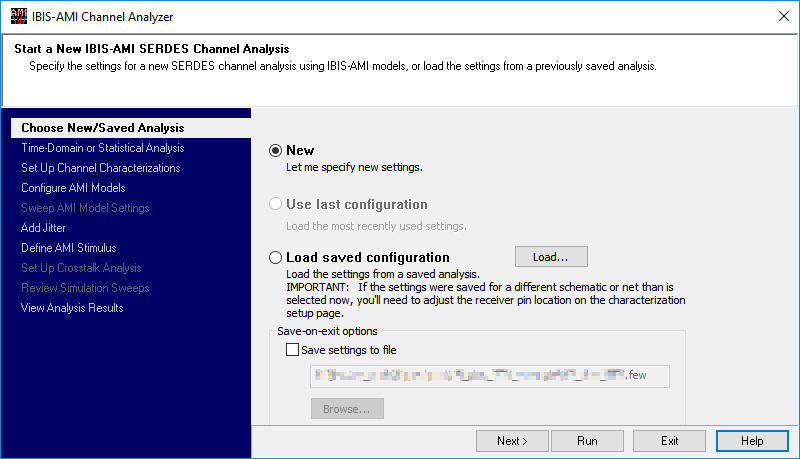Enable Save settings to file checkbox
800x459 pixels.
pyautogui.click(x=292, y=350)
